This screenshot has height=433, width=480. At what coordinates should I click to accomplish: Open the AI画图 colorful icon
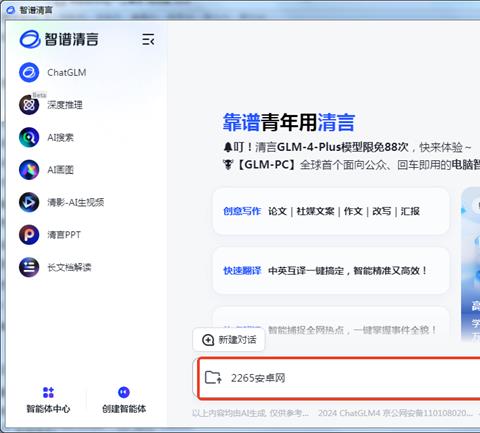29,170
